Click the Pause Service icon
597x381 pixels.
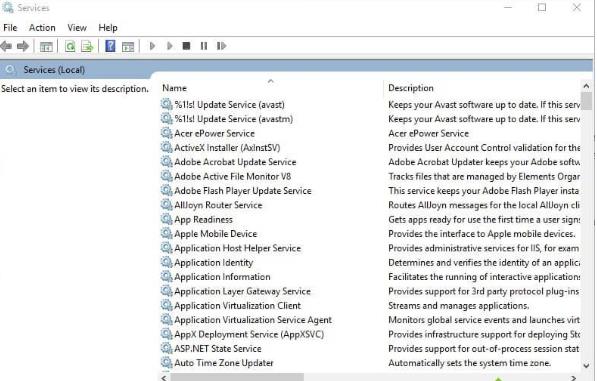[x=204, y=46]
